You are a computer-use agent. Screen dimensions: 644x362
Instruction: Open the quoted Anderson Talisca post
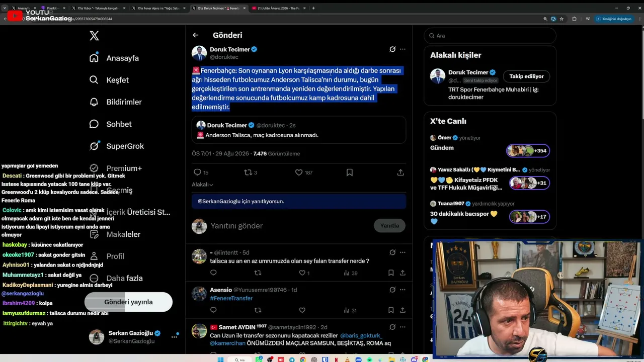299,130
